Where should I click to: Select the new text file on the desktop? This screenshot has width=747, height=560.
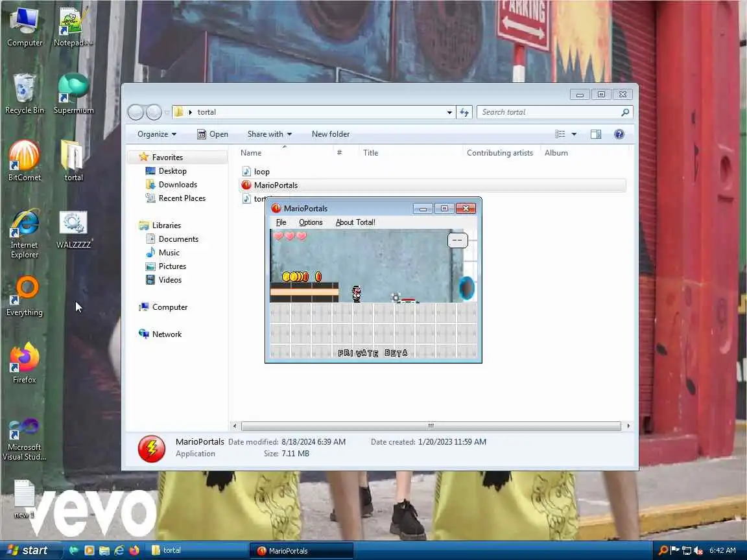[x=23, y=499]
